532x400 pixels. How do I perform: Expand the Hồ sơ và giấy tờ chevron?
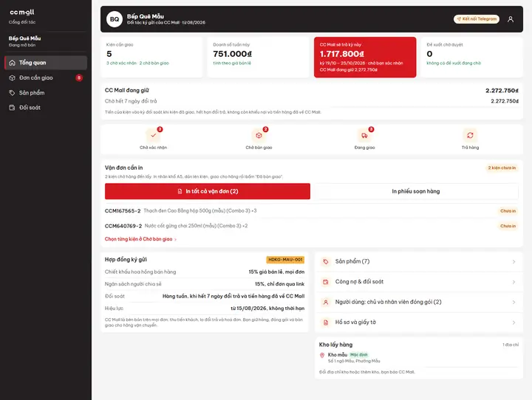tap(514, 323)
